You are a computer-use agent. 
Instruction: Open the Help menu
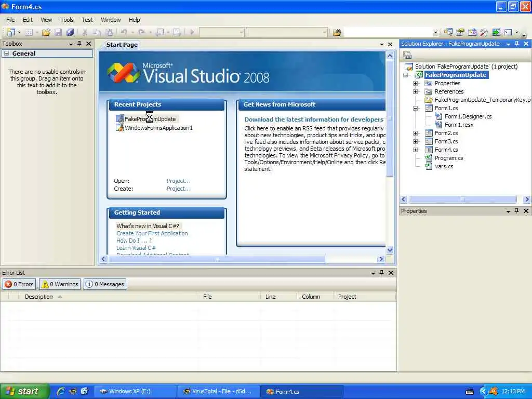pyautogui.click(x=135, y=20)
